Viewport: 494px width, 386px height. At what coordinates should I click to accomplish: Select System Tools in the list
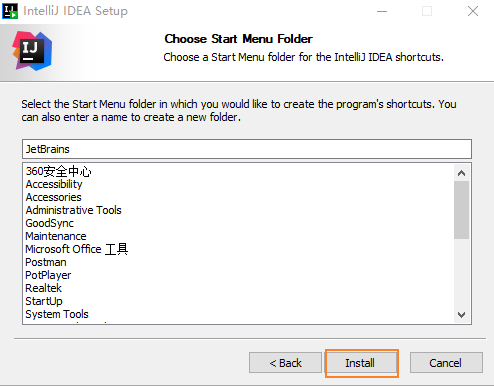pyautogui.click(x=57, y=314)
